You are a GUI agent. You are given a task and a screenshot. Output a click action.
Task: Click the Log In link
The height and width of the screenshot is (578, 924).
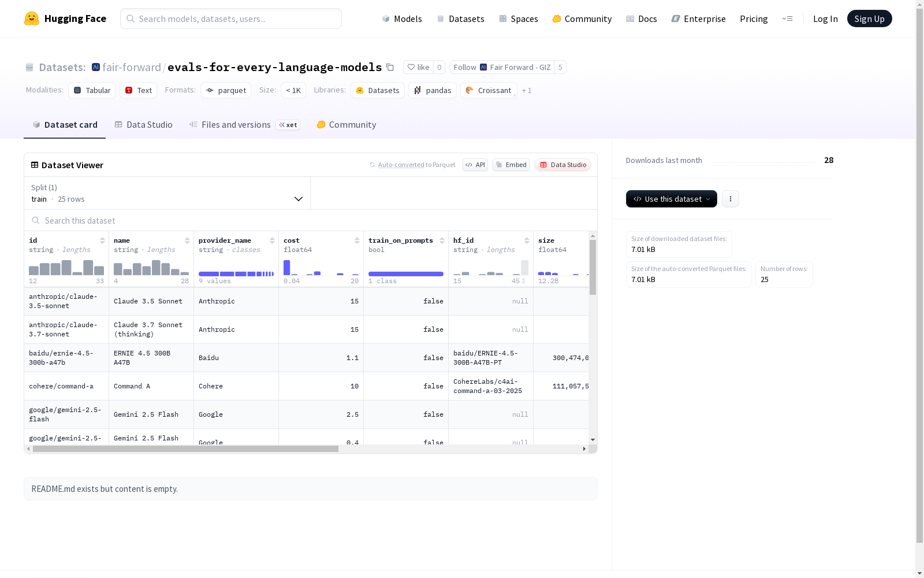tap(825, 18)
